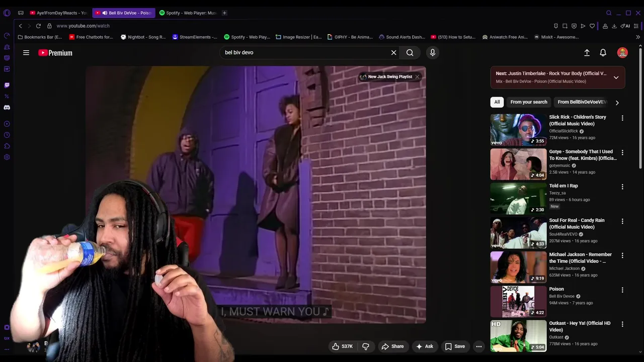This screenshot has height=362, width=644.
Task: Open Discord in the Opera sidebar
Action: pyautogui.click(x=7, y=107)
